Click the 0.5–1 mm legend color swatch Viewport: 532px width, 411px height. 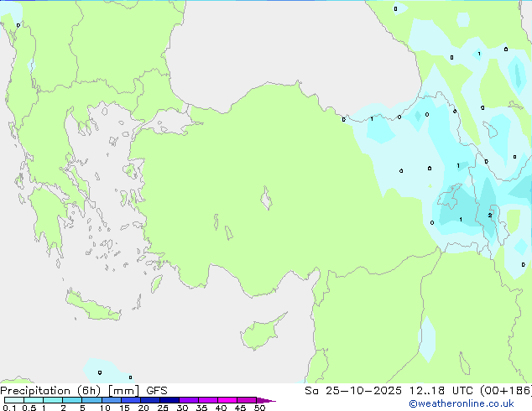(x=34, y=400)
